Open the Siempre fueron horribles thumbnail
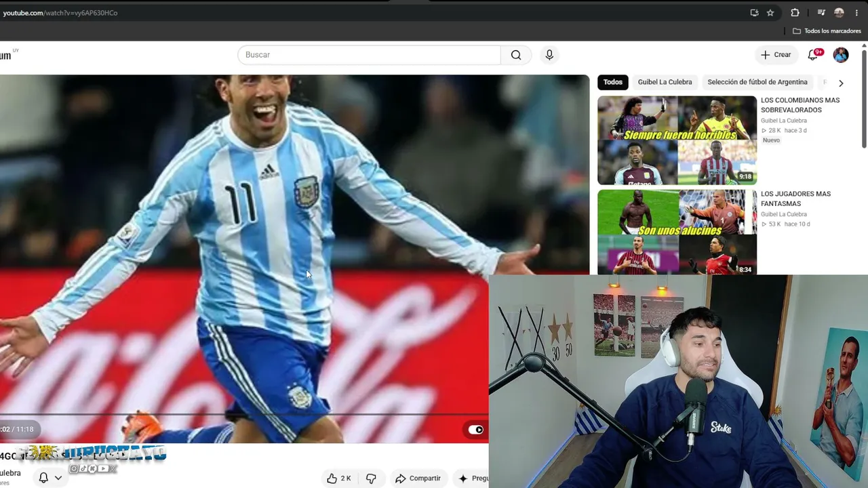 pyautogui.click(x=677, y=140)
